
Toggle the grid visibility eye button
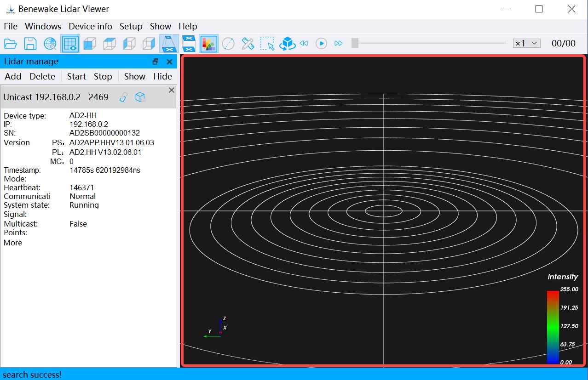coord(70,44)
